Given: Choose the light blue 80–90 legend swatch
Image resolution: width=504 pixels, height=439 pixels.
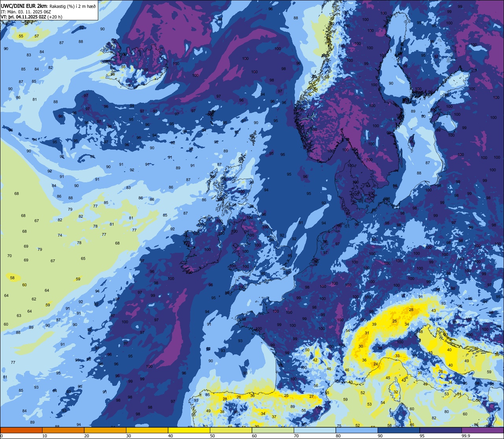Looking at the screenshot, I should [x=357, y=430].
